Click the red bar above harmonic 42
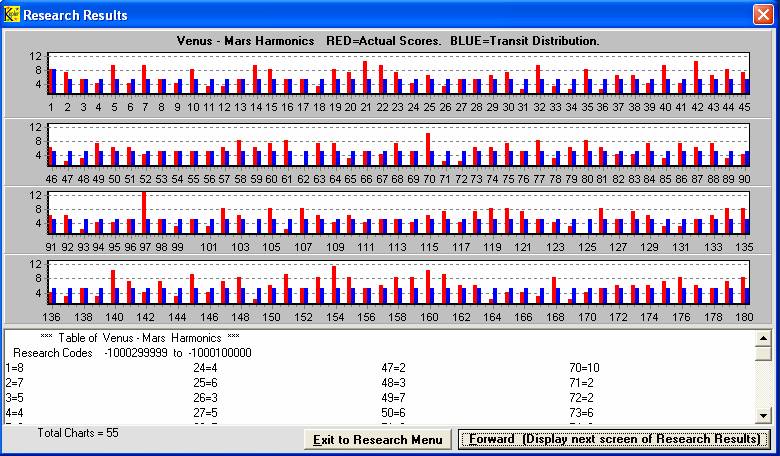 696,76
